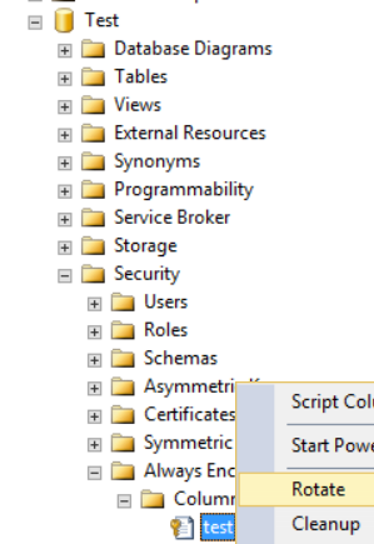Collapse the Test database node
The image size is (374, 544).
35,23
